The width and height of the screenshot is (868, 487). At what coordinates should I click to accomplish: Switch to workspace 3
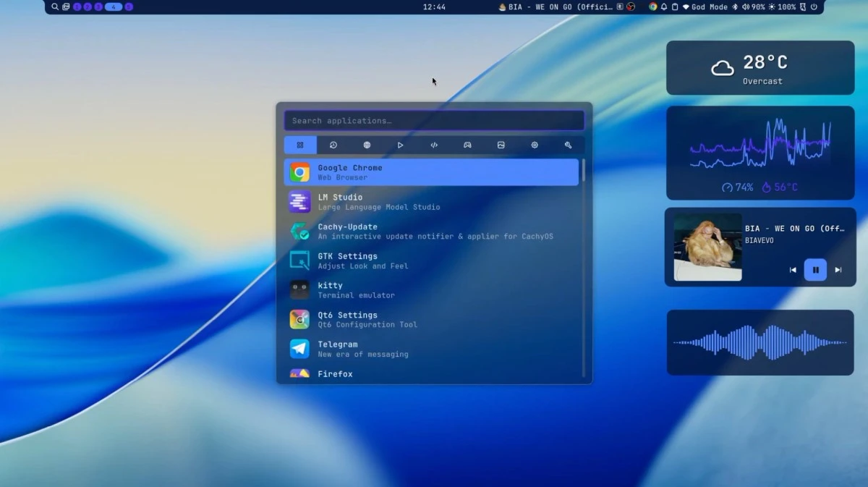pyautogui.click(x=98, y=7)
